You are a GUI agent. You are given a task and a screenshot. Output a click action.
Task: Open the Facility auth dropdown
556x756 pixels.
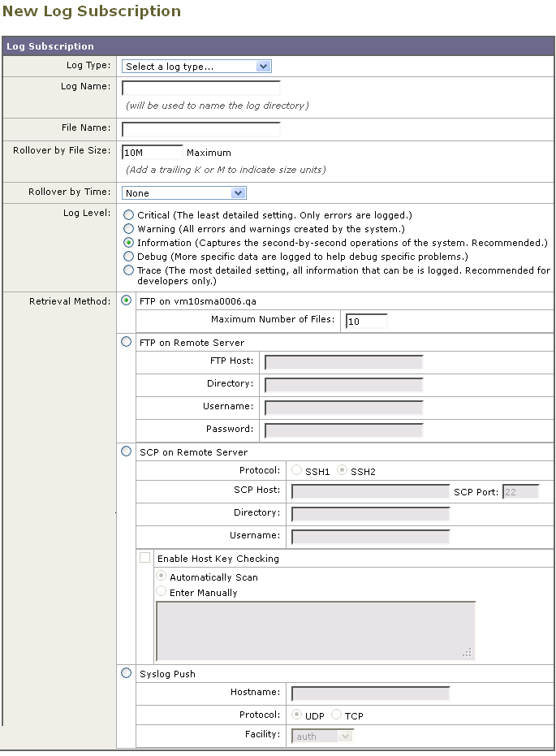tap(322, 737)
